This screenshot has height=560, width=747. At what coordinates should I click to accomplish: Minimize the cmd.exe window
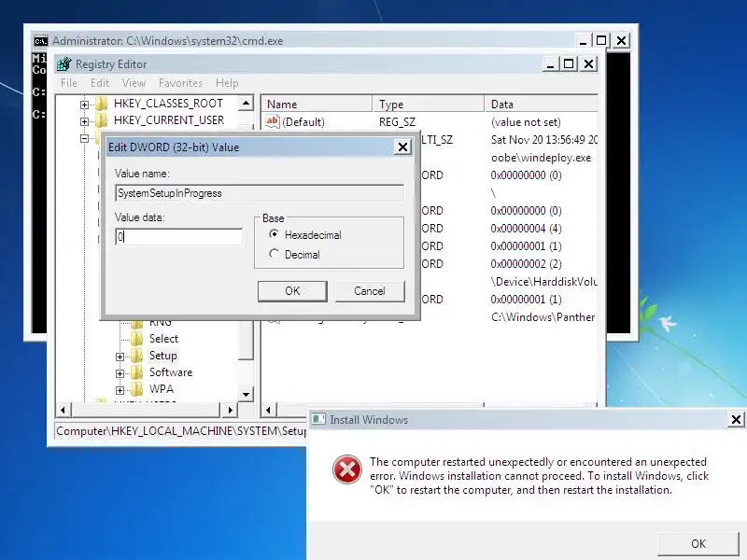click(583, 41)
